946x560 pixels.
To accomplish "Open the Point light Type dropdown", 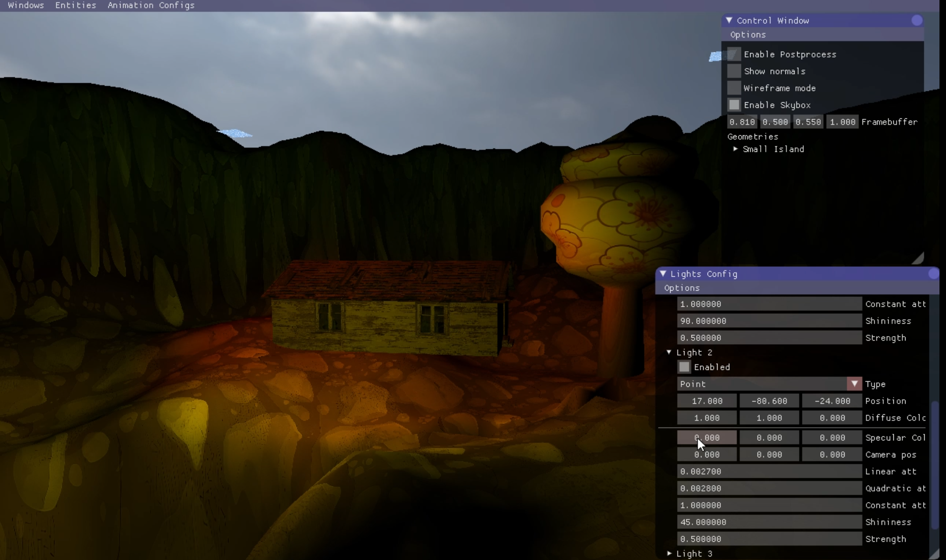I will (854, 384).
